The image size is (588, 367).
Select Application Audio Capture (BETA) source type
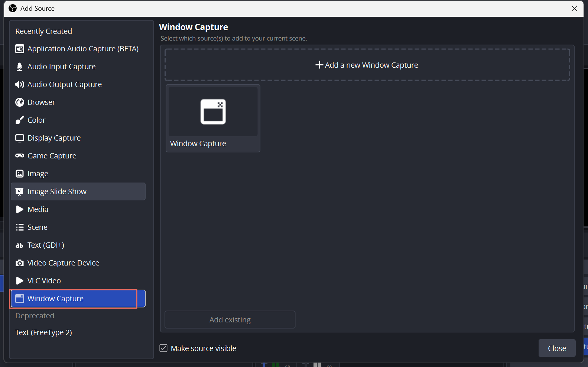(78, 49)
